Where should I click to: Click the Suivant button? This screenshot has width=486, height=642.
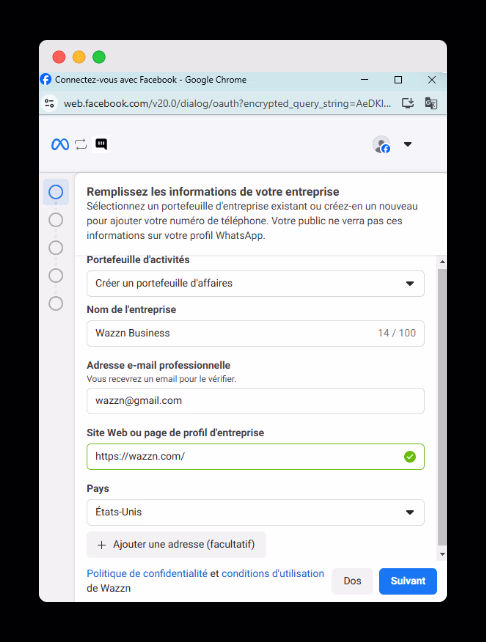click(x=408, y=581)
